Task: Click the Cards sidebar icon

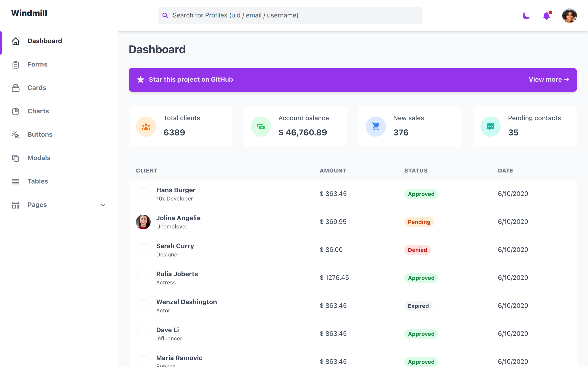Action: [x=16, y=88]
